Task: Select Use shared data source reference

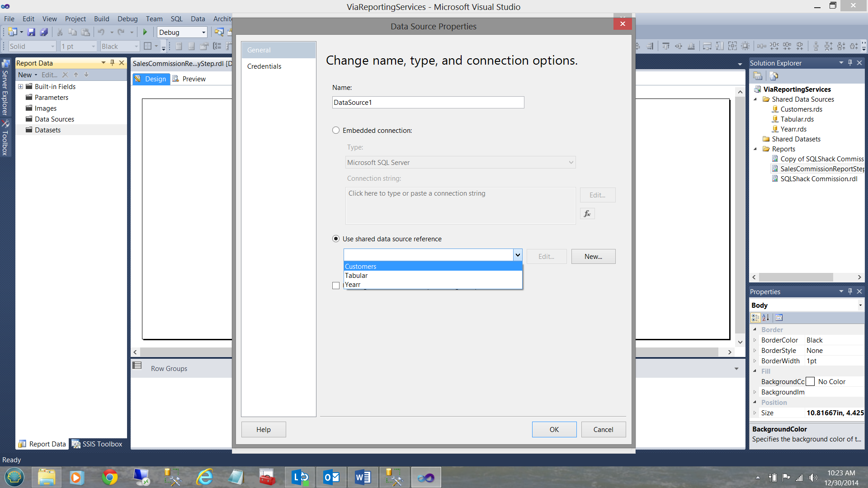Action: [336, 239]
